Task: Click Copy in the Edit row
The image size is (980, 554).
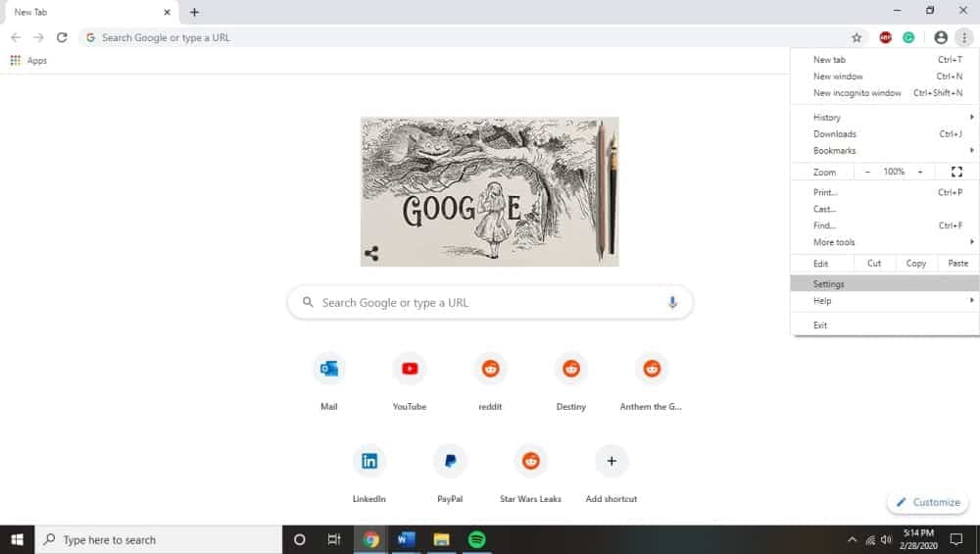Action: [916, 263]
